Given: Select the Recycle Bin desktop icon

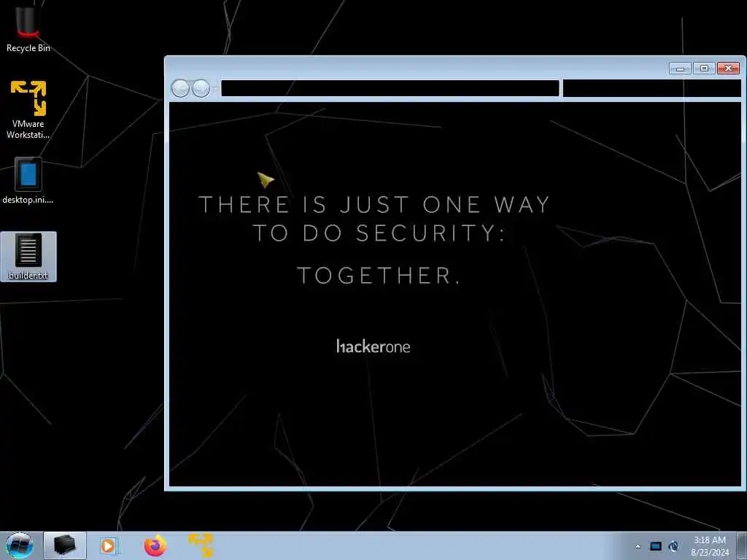Looking at the screenshot, I should [x=28, y=28].
